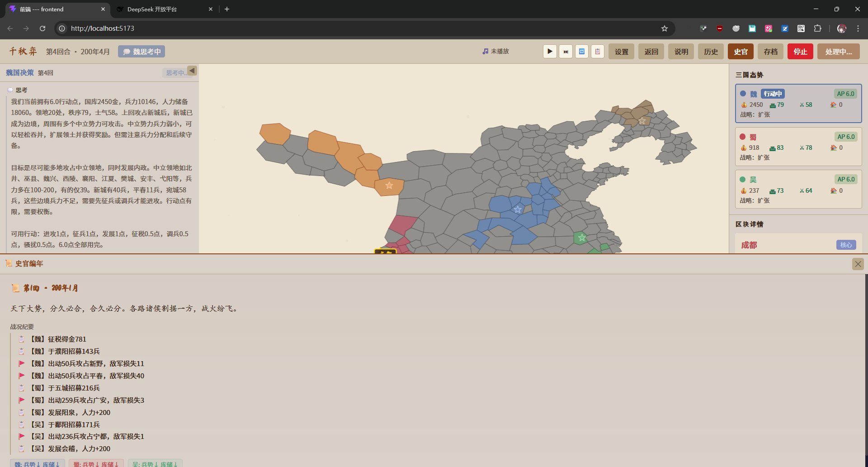Click the 吴: 兵势↓ 库储↓ tag
This screenshot has height=467, width=868.
point(155,463)
